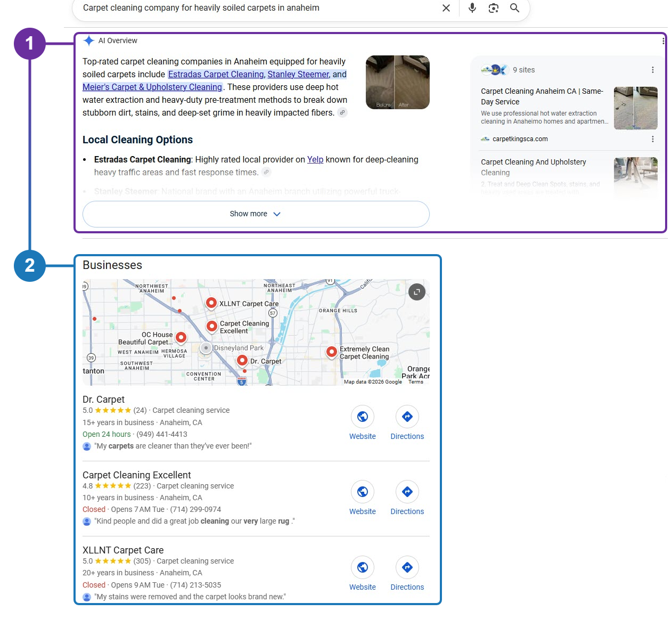Image resolution: width=672 pixels, height=619 pixels.
Task: Open Carpet Cleaning Anaheim CA Same-Day Service
Action: point(542,96)
